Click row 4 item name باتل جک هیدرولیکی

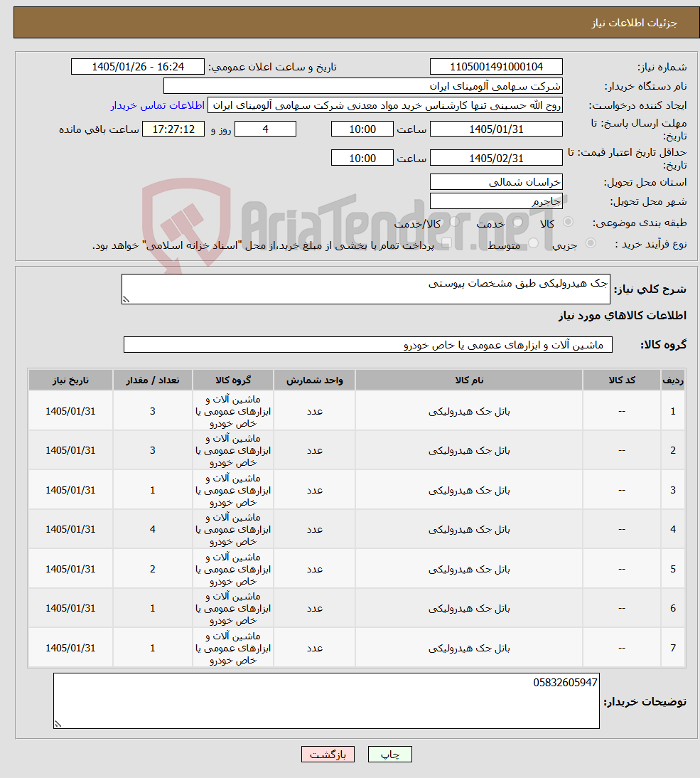[469, 529]
